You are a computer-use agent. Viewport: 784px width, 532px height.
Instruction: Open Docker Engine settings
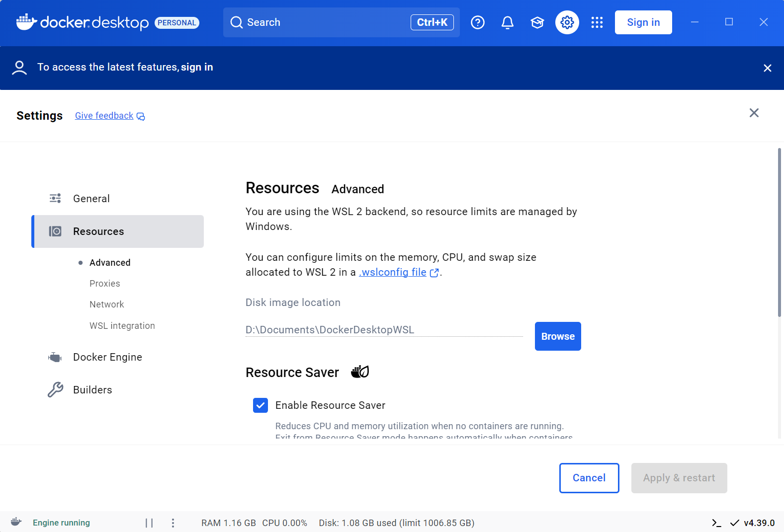(x=118, y=357)
